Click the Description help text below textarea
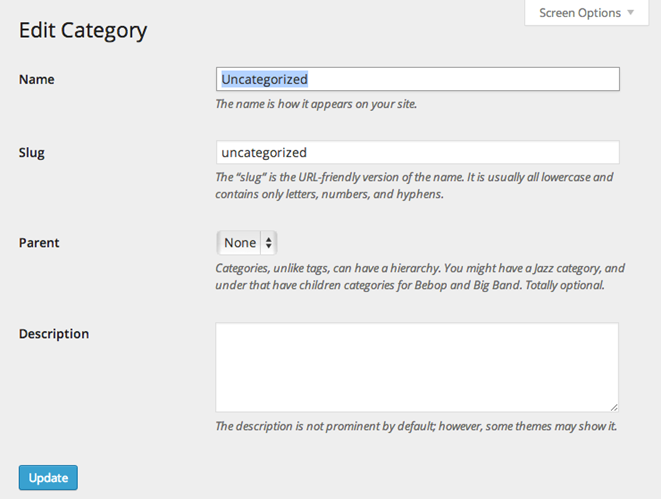 point(416,426)
